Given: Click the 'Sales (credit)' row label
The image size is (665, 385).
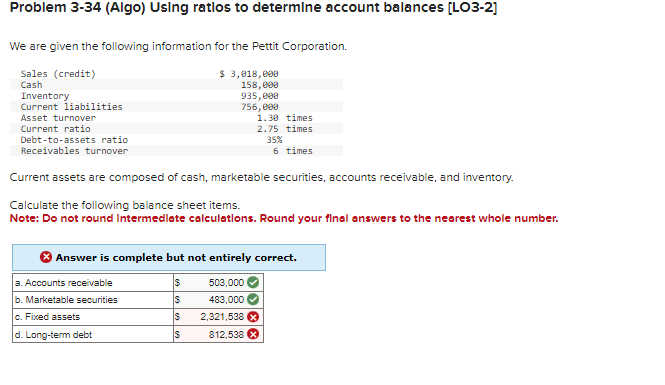Looking at the screenshot, I should (x=58, y=74).
